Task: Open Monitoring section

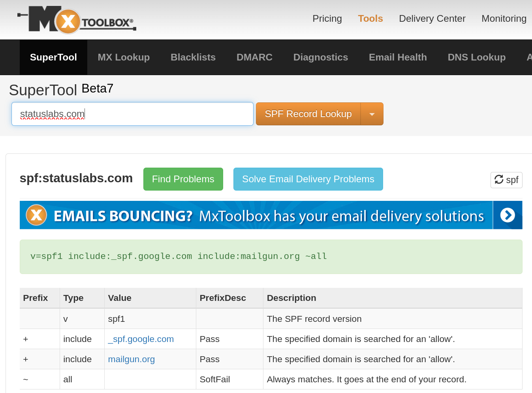Action: [504, 19]
